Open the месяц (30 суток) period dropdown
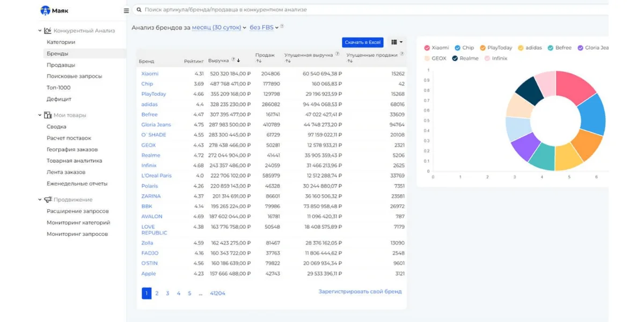 click(219, 27)
